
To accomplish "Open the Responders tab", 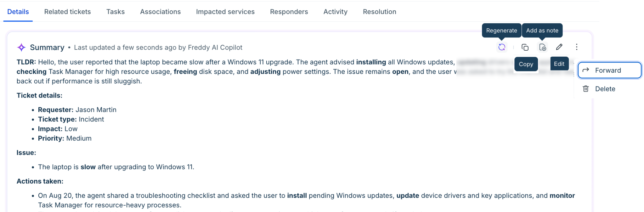I will (289, 12).
